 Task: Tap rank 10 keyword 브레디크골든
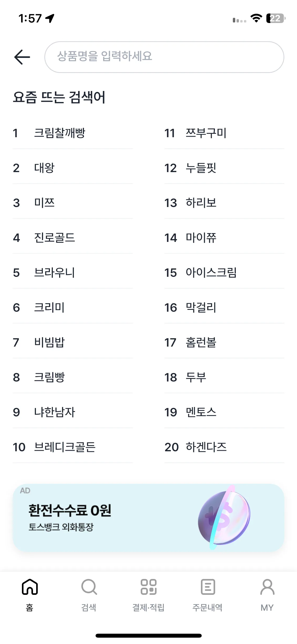pyautogui.click(x=65, y=447)
